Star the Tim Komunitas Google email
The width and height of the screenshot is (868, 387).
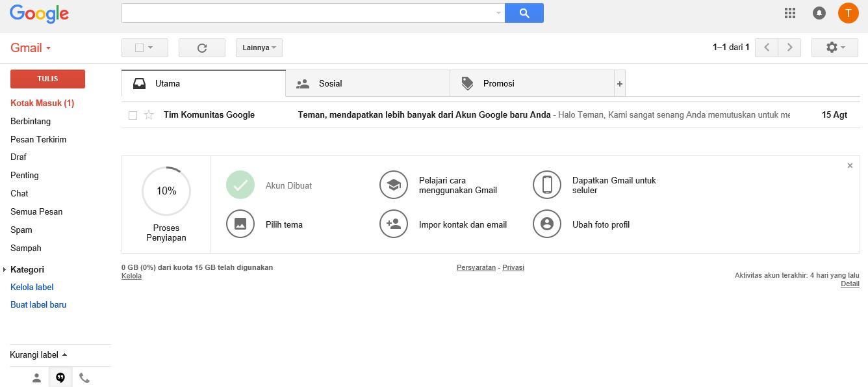[x=149, y=114]
